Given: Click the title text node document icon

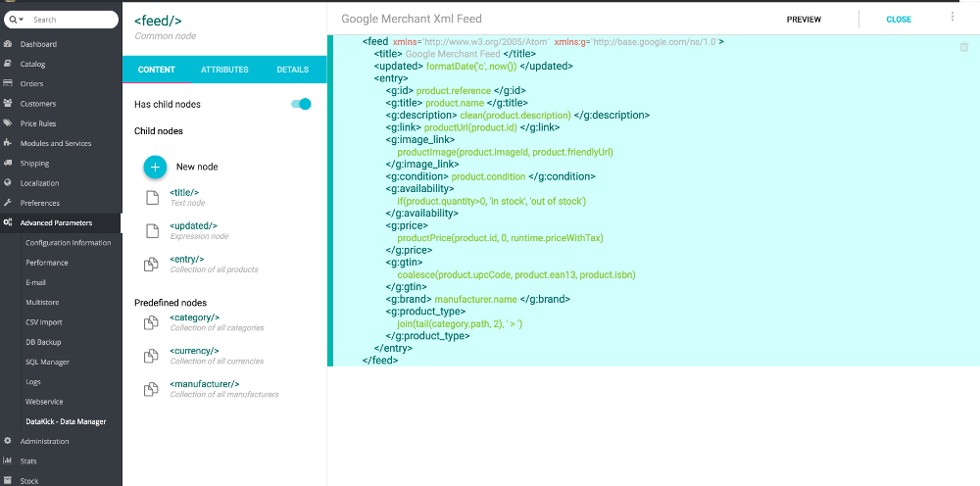Looking at the screenshot, I should click(152, 197).
